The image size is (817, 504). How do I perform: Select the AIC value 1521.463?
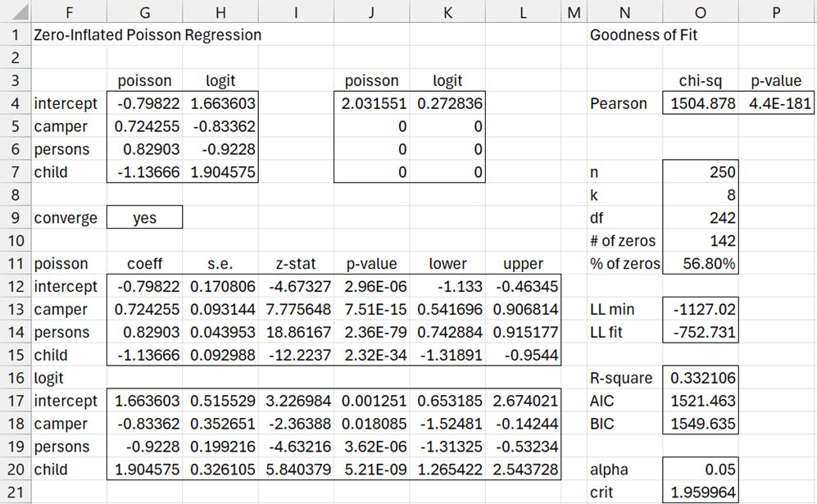click(x=702, y=402)
